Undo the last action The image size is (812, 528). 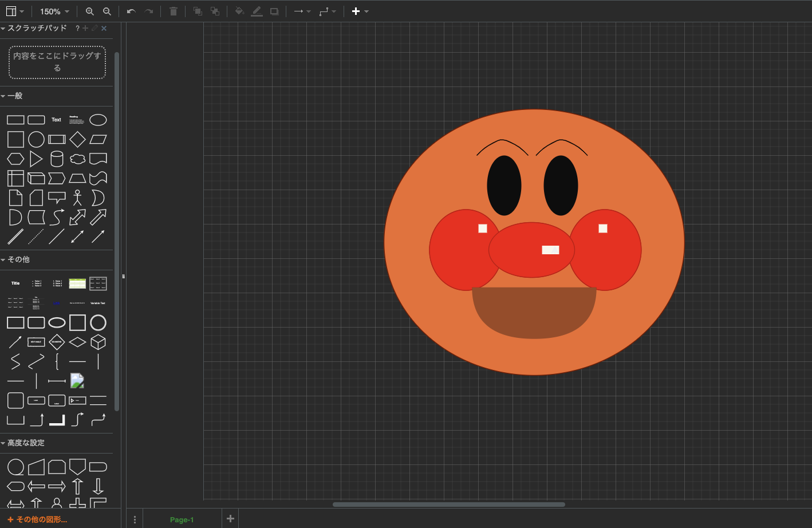click(x=131, y=11)
